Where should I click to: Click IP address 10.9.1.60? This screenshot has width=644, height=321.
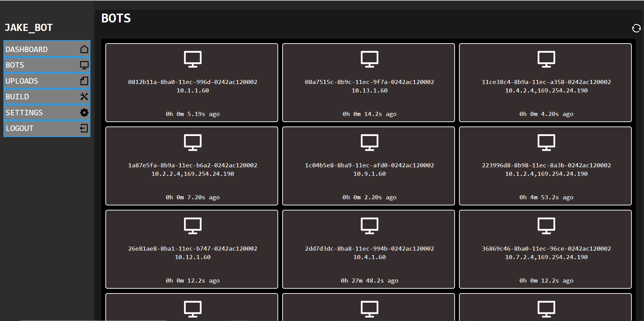tap(370, 174)
